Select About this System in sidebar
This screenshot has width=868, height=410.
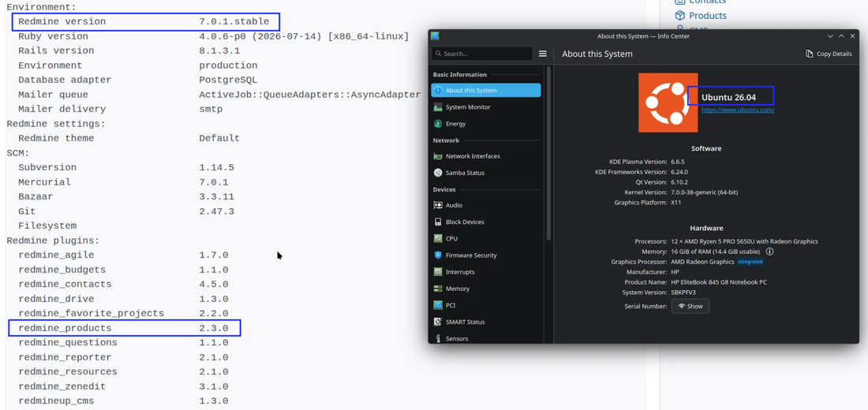485,90
